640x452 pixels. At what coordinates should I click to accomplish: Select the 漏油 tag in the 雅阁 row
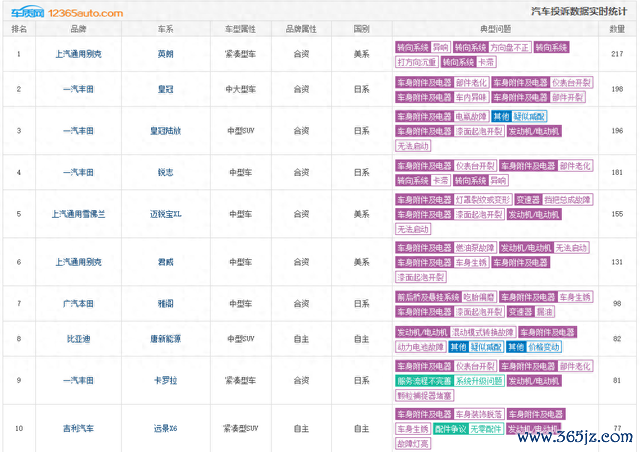(544, 312)
